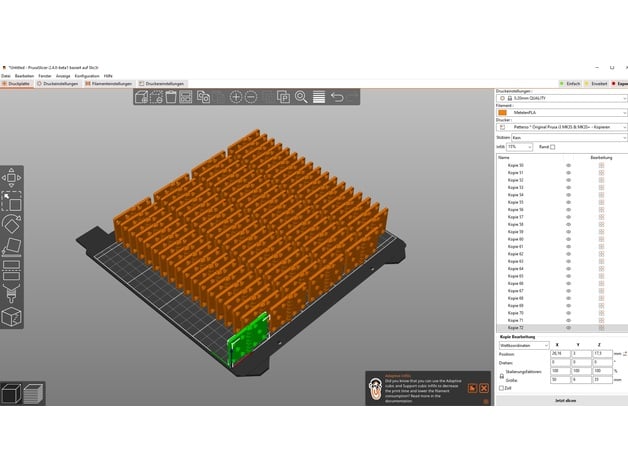
Task: Switch to the Filamenteinstellungen tab
Action: pos(109,84)
